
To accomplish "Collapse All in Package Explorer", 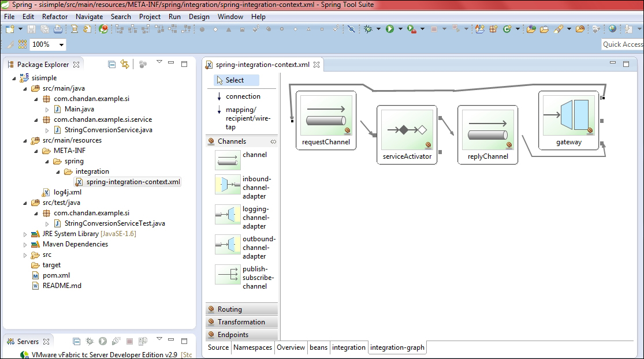I will (x=112, y=64).
